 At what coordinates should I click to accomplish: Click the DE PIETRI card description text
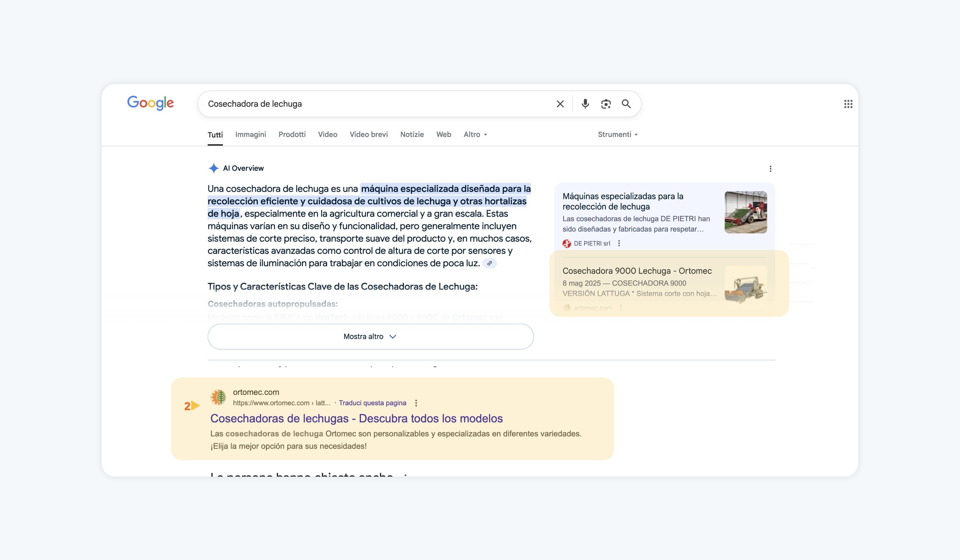(x=636, y=224)
